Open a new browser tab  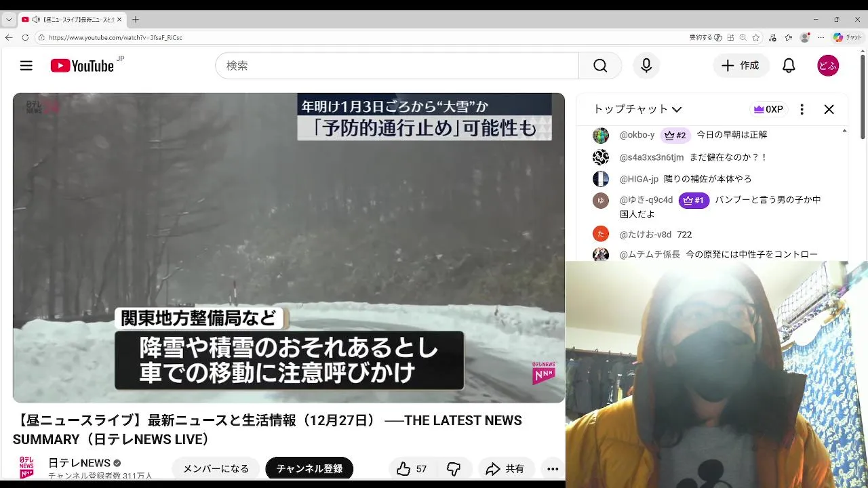(x=136, y=20)
